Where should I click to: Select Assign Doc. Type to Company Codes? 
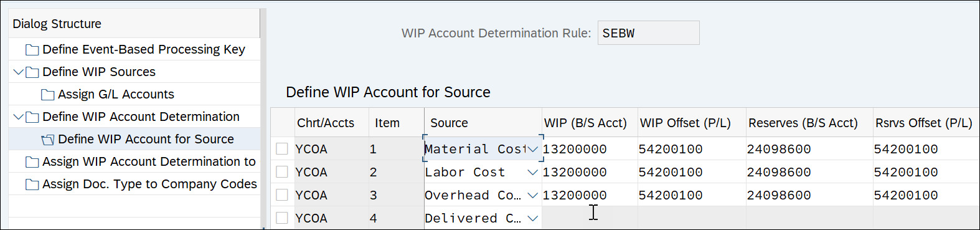pyautogui.click(x=149, y=184)
